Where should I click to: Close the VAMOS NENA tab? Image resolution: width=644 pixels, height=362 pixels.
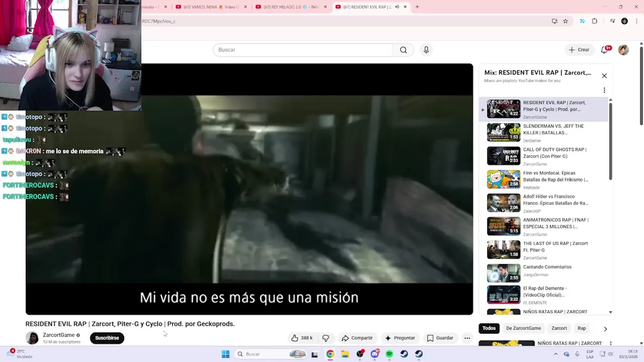pyautogui.click(x=246, y=7)
